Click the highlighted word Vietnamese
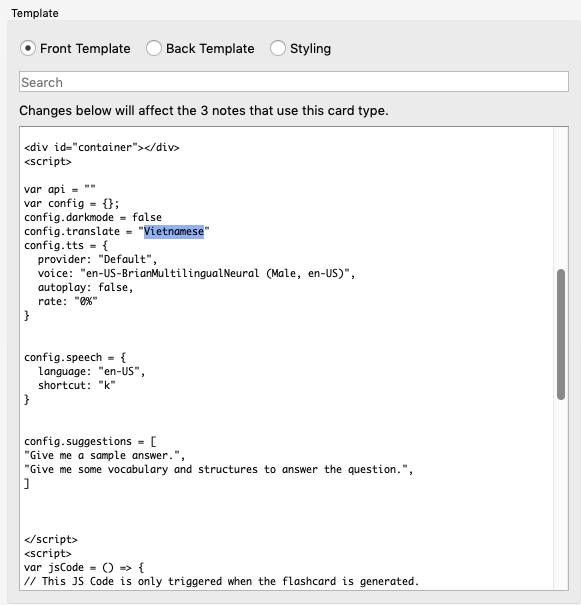The width and height of the screenshot is (581, 605). click(174, 232)
